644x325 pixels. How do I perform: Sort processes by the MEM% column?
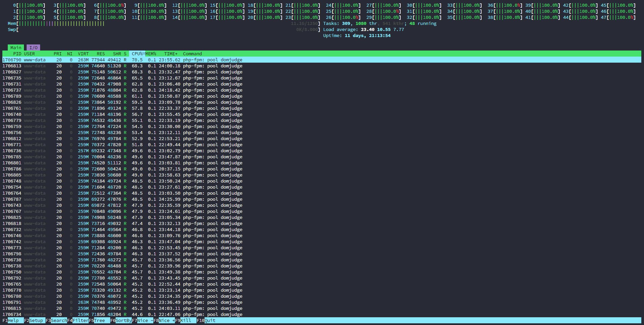coord(150,54)
